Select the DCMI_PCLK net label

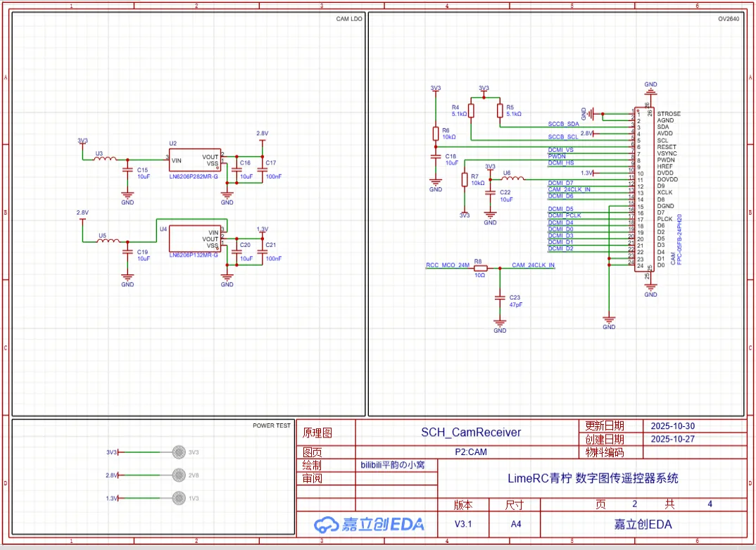point(565,215)
